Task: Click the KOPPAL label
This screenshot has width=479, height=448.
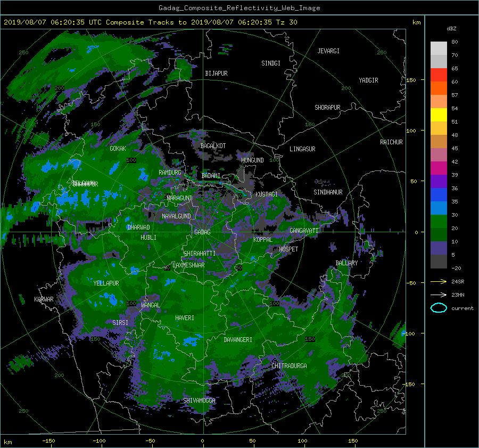Action: tap(263, 240)
